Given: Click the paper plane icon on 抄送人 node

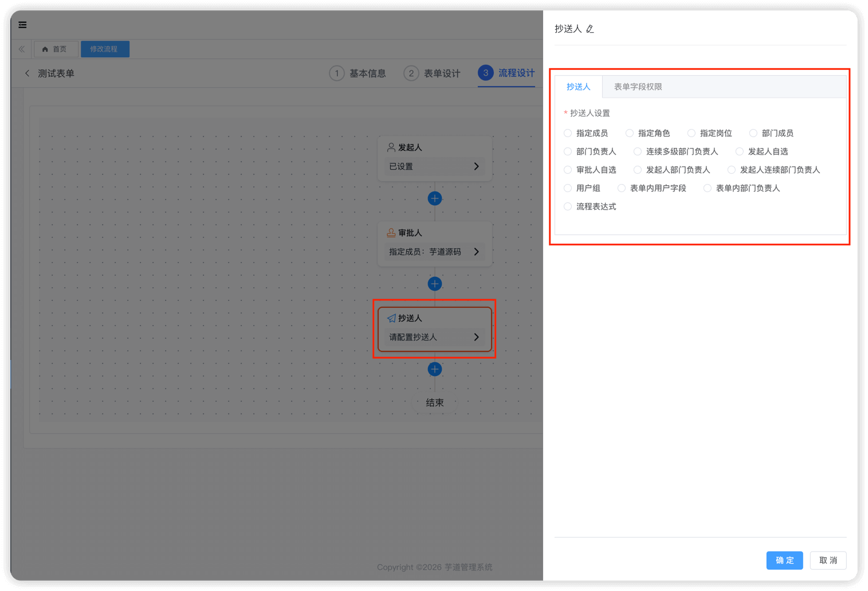Looking at the screenshot, I should coord(392,318).
